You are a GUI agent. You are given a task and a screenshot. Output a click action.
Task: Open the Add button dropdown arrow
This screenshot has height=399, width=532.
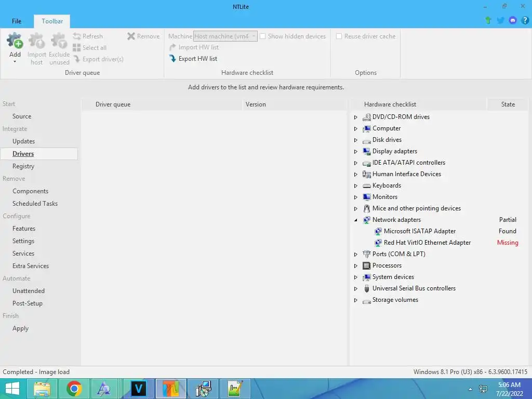[x=15, y=62]
